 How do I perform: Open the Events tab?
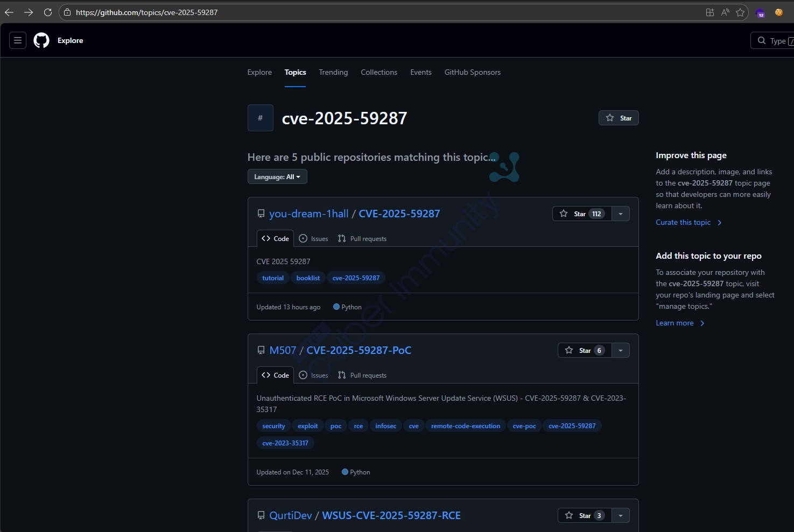coord(421,72)
